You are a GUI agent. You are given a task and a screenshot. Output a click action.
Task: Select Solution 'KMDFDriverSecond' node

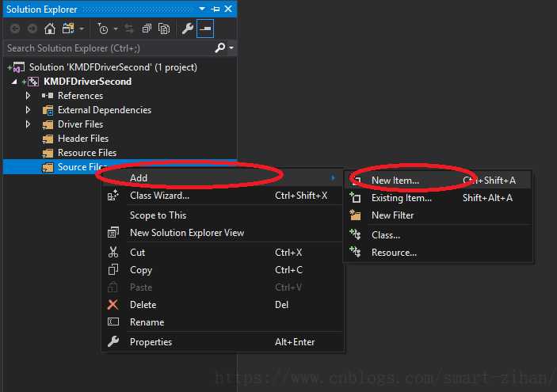(113, 67)
